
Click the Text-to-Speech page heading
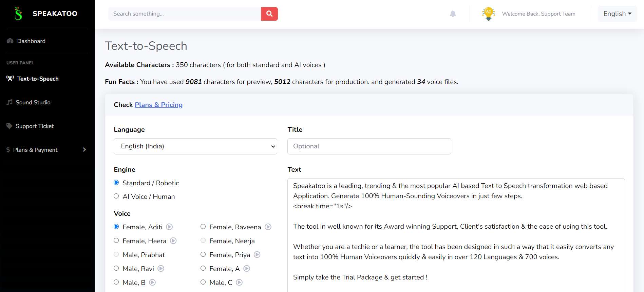146,46
